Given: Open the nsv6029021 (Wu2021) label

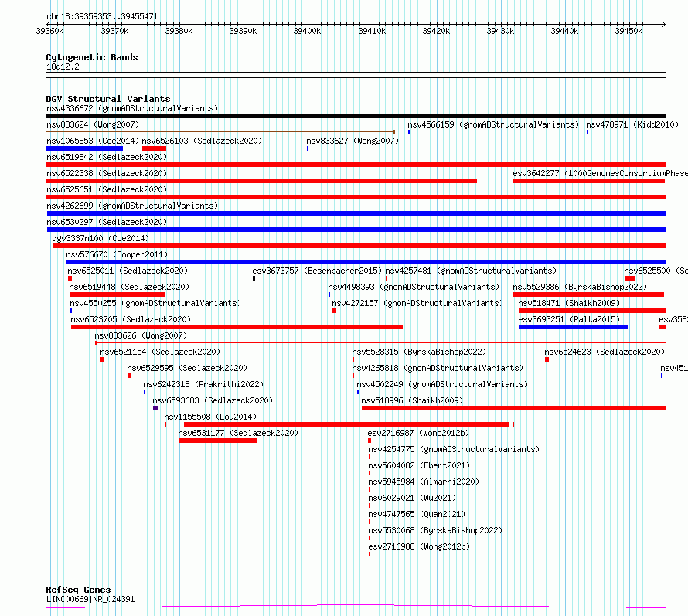Looking at the screenshot, I should pyautogui.click(x=412, y=498).
